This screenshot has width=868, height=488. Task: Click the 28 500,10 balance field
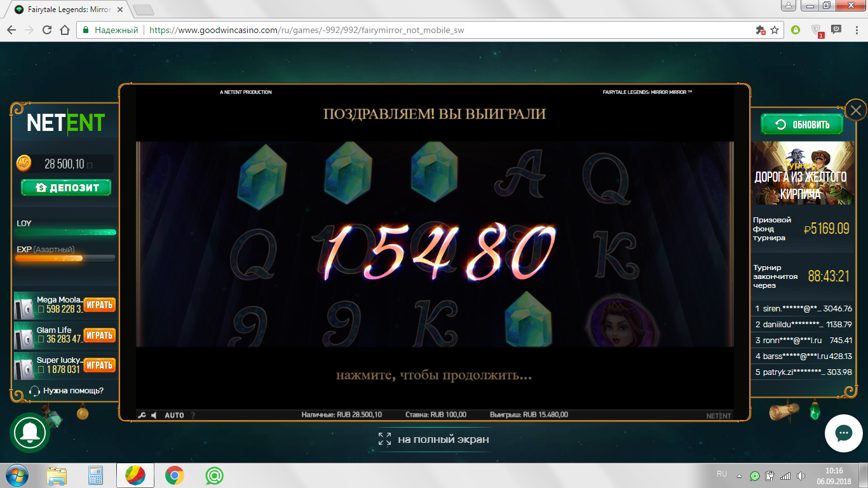[64, 164]
